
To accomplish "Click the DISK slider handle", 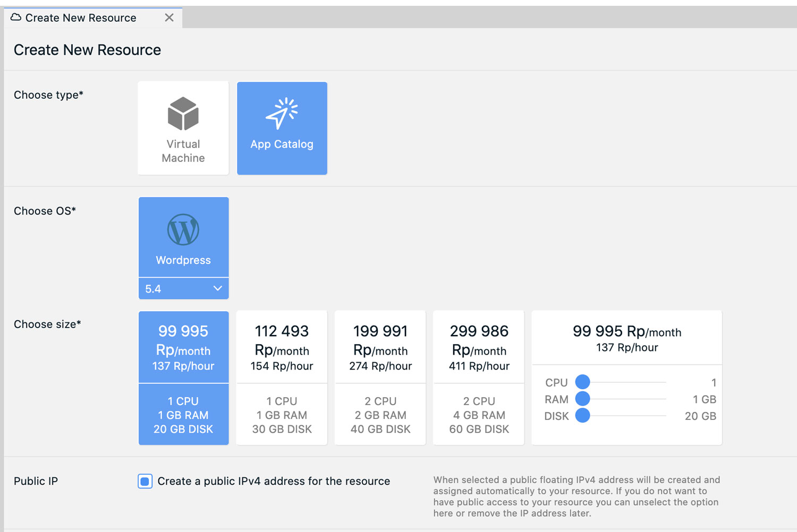I will click(x=582, y=415).
